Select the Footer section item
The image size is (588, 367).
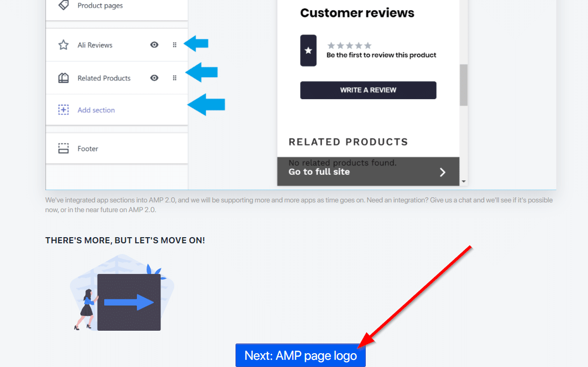88,149
